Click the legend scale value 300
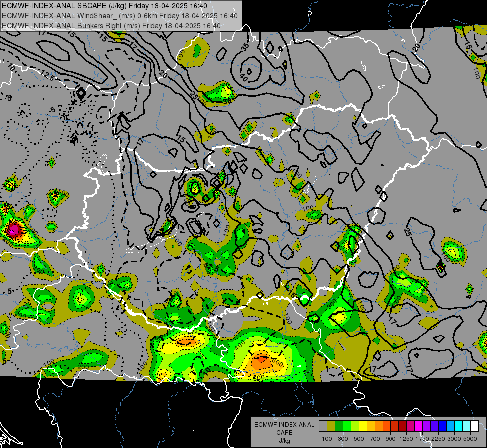487x448 pixels. [343, 439]
